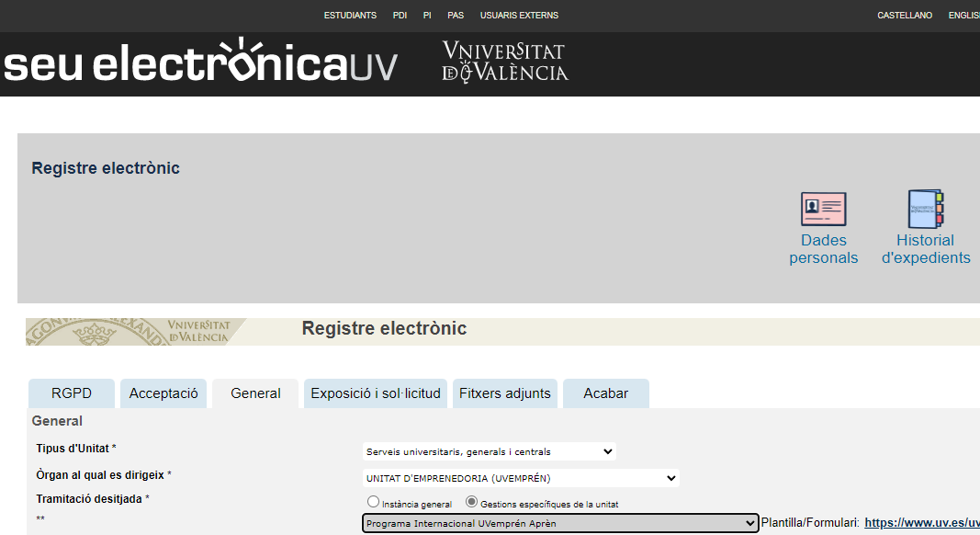The width and height of the screenshot is (980, 535).
Task: Expand the Tipus d'Unitat dropdown
Action: [x=489, y=451]
